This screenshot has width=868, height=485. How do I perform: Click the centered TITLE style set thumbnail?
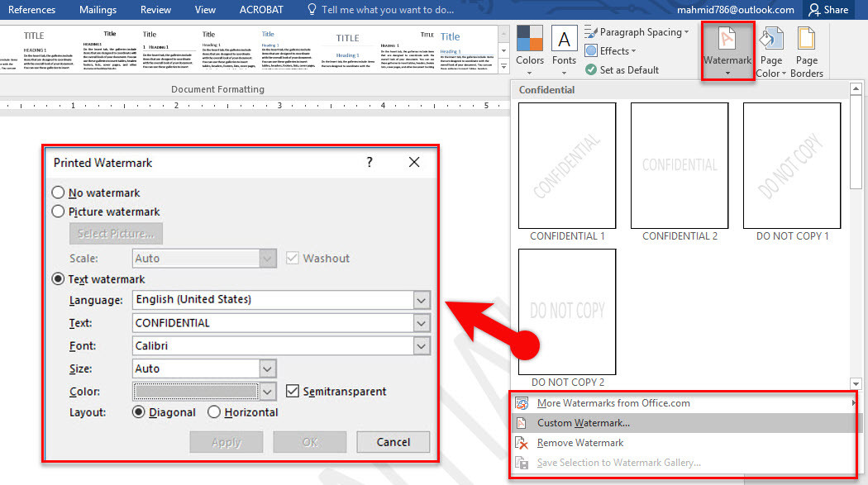click(347, 50)
